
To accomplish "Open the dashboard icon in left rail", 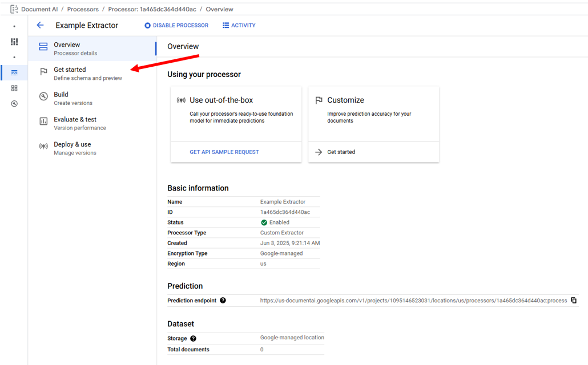I will pyautogui.click(x=14, y=42).
